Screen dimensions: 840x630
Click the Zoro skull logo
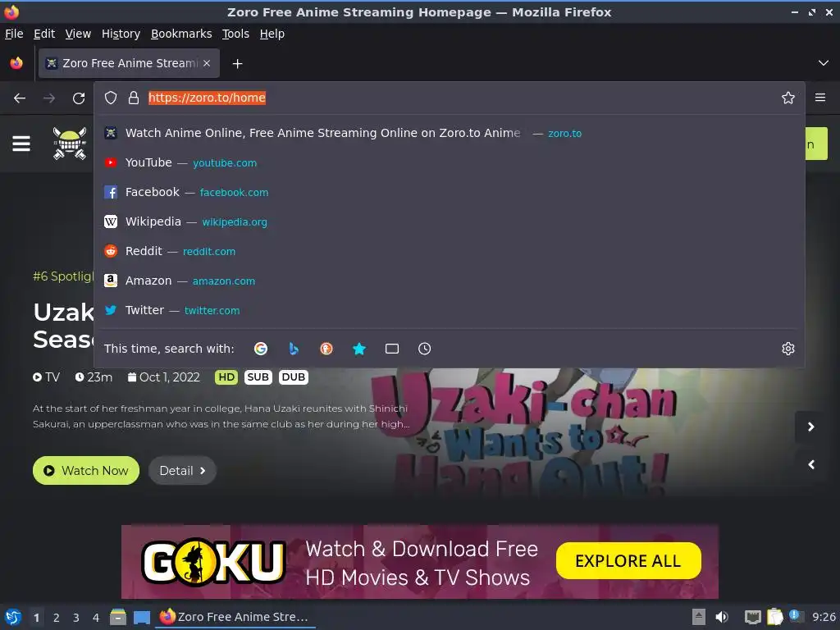pos(70,144)
